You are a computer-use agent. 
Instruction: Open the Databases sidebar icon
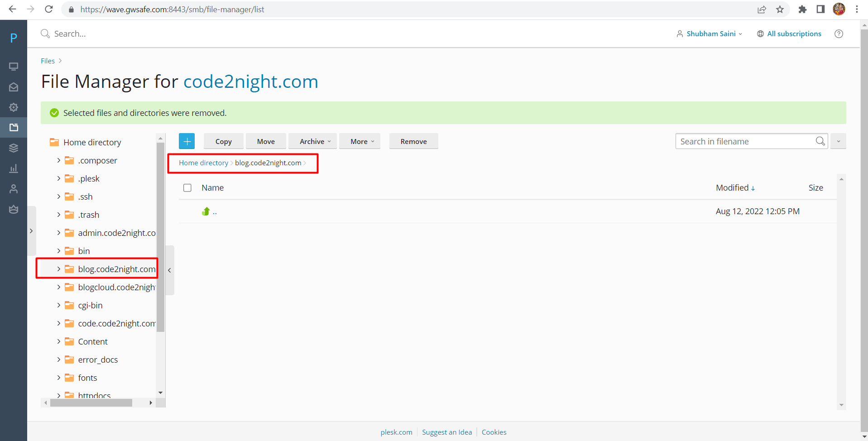point(14,148)
